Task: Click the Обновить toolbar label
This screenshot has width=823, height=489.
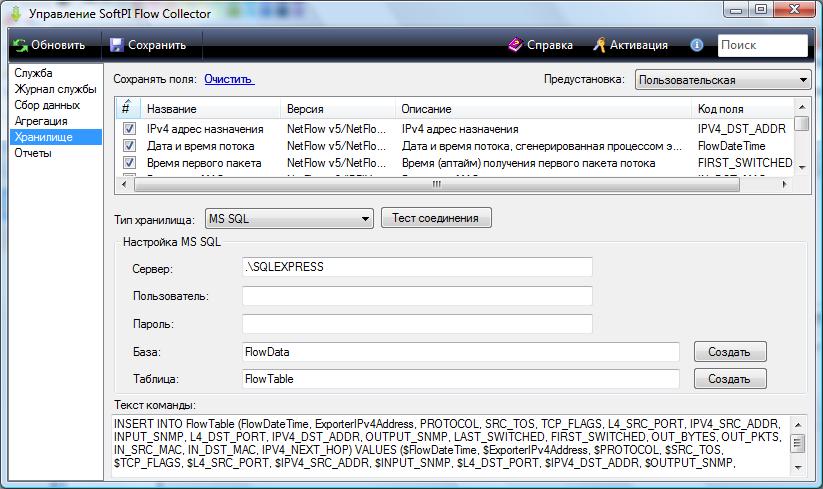Action: pyautogui.click(x=58, y=45)
